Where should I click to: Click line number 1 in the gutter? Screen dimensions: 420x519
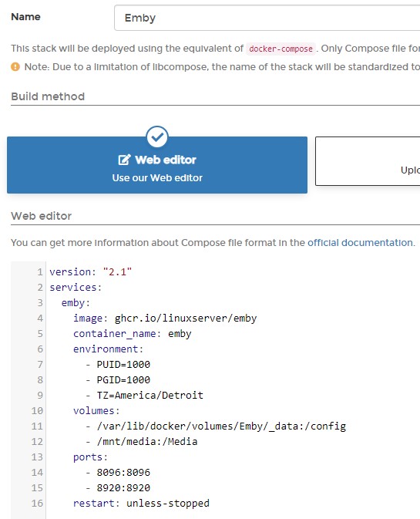[39, 271]
